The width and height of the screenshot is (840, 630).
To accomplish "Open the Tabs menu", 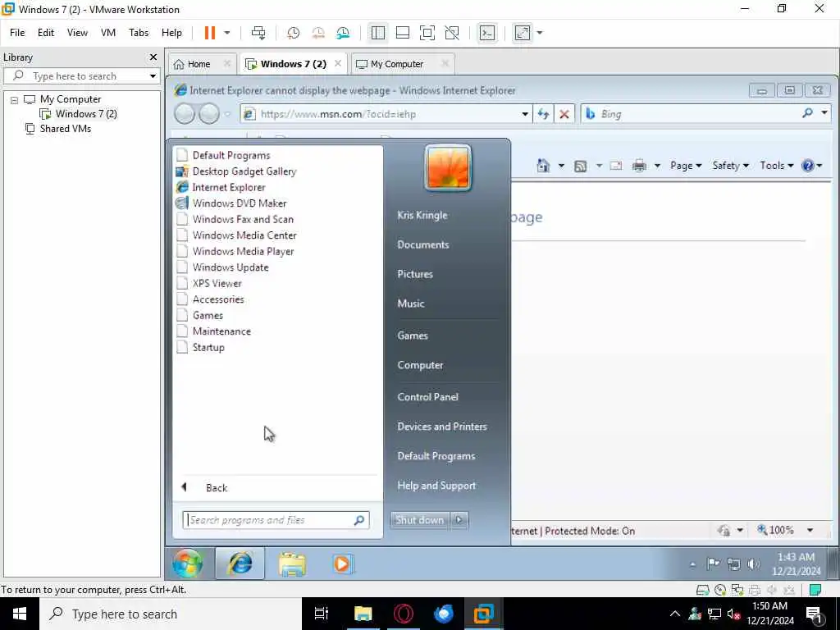I will tap(139, 33).
